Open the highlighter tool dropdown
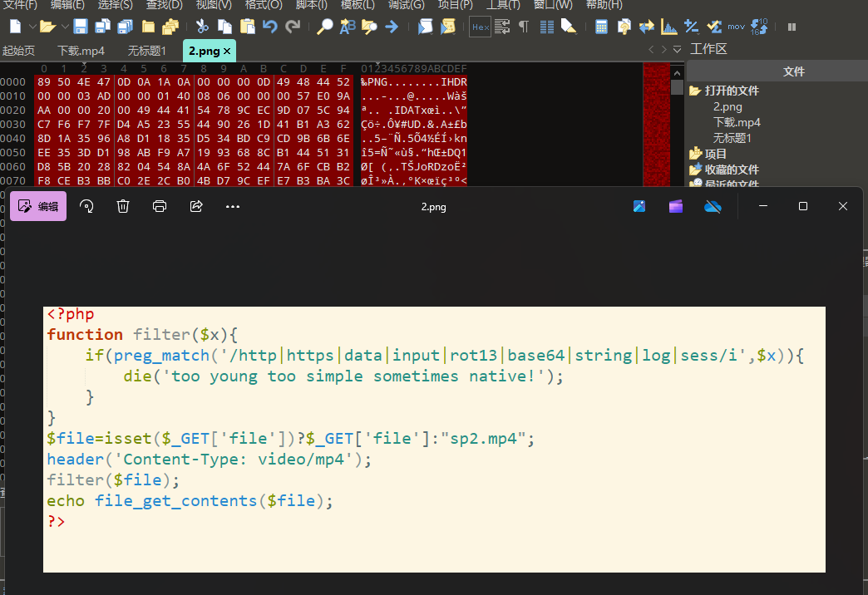 [569, 26]
